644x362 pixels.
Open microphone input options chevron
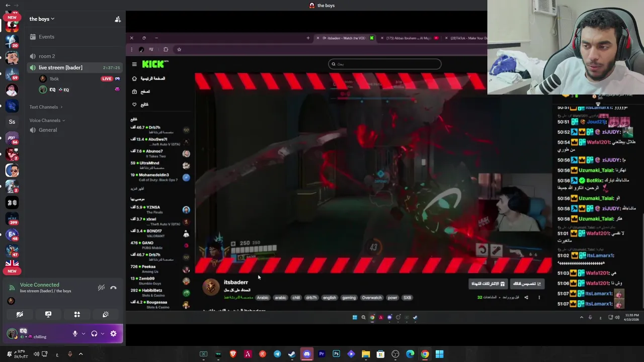(x=84, y=333)
